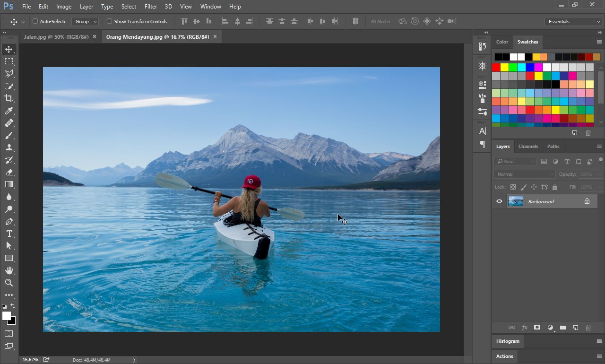Select the Path Selection tool
605x364 pixels.
(x=9, y=246)
